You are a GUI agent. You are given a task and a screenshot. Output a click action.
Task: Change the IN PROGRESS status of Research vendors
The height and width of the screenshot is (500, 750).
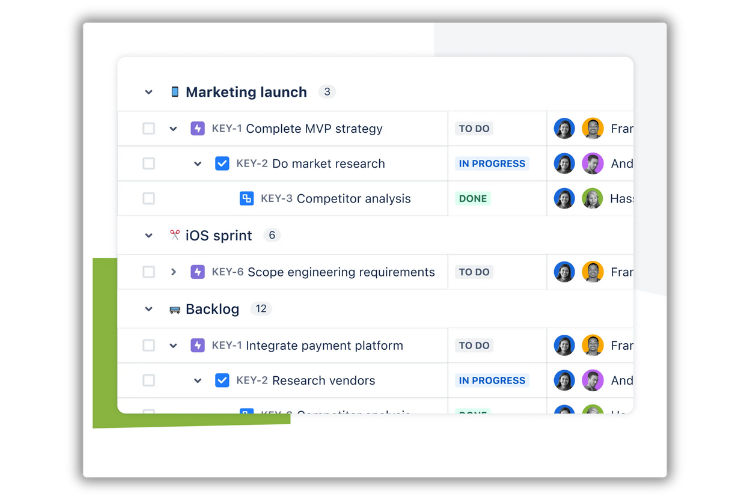(491, 381)
